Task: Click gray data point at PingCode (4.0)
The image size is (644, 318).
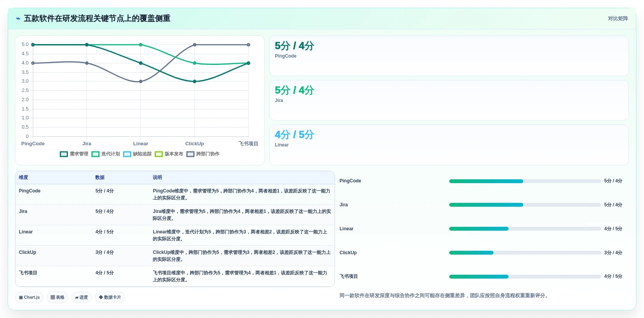Action: coord(33,63)
